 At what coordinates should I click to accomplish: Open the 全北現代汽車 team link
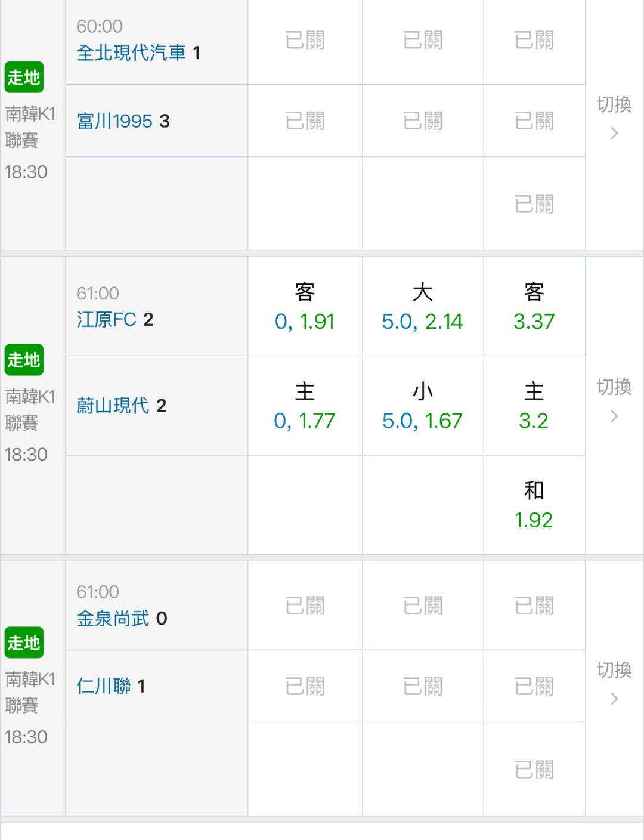point(131,53)
